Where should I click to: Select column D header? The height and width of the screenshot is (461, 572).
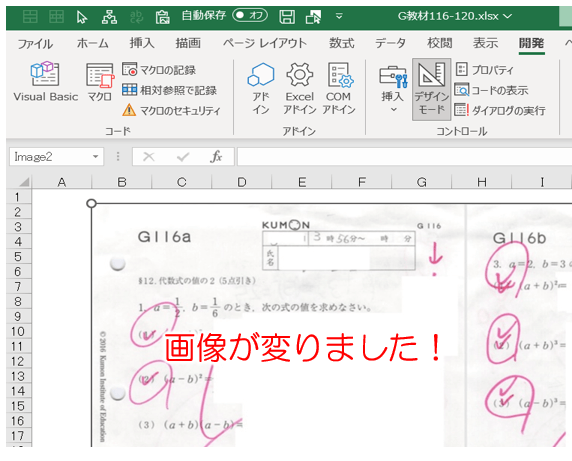tap(241, 182)
